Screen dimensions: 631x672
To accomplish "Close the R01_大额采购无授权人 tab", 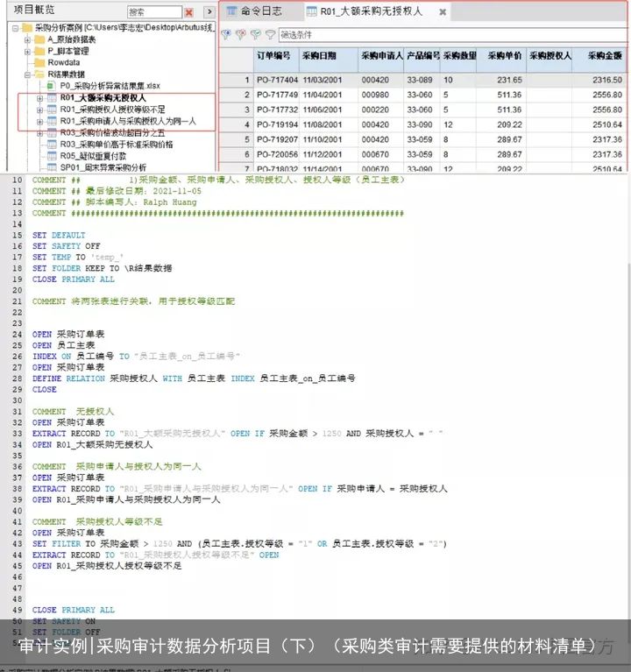I will [x=443, y=12].
